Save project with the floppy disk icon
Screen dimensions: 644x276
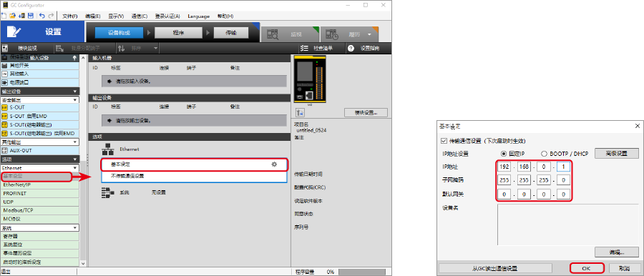[30, 16]
